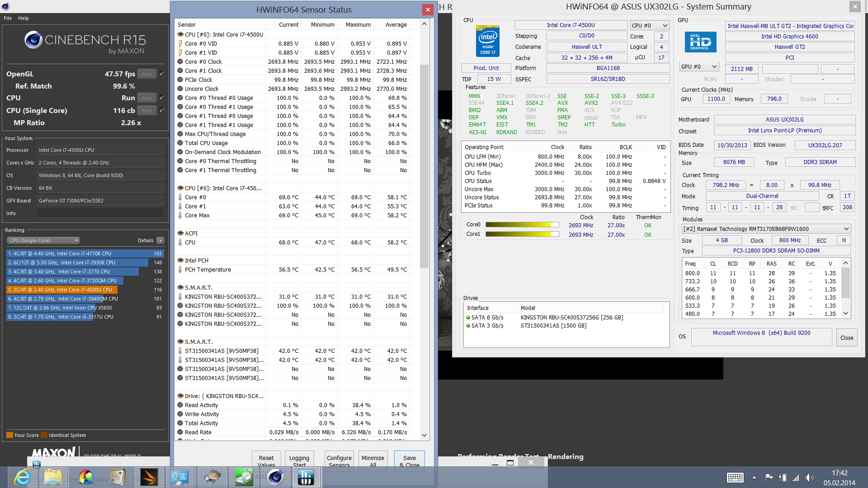Image resolution: width=868 pixels, height=488 pixels.
Task: Open the HWiNFO taskbar icon
Action: [306, 477]
